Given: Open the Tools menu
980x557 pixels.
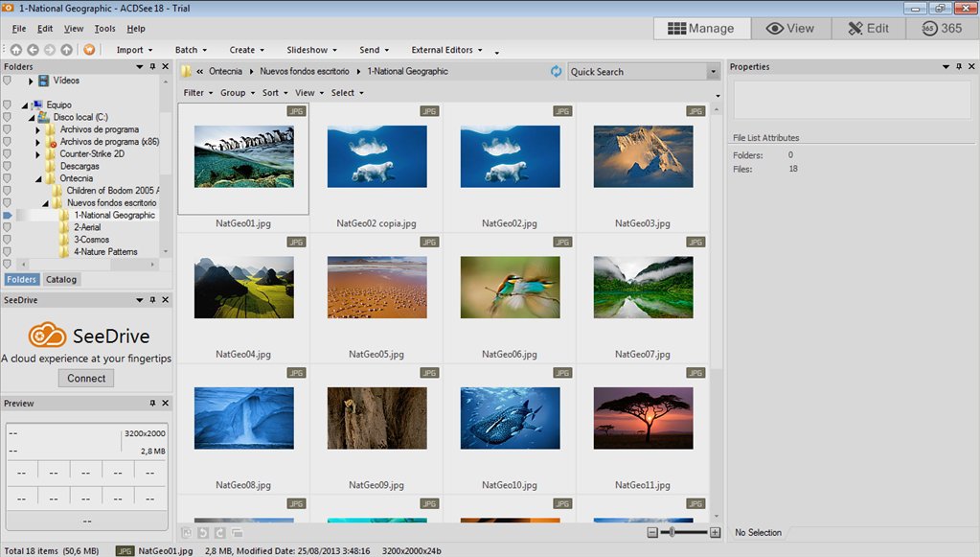Looking at the screenshot, I should [x=104, y=29].
